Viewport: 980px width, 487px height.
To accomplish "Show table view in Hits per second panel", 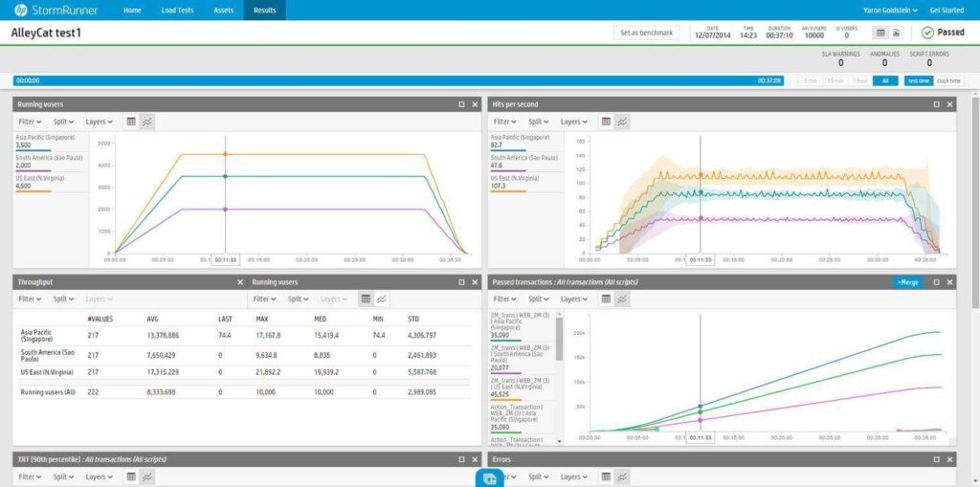I will 606,122.
